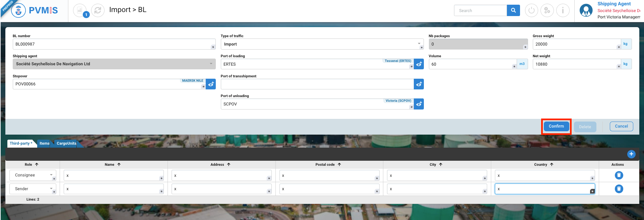Click the search magnifier button
Screen dimensions: 644x220
click(513, 10)
